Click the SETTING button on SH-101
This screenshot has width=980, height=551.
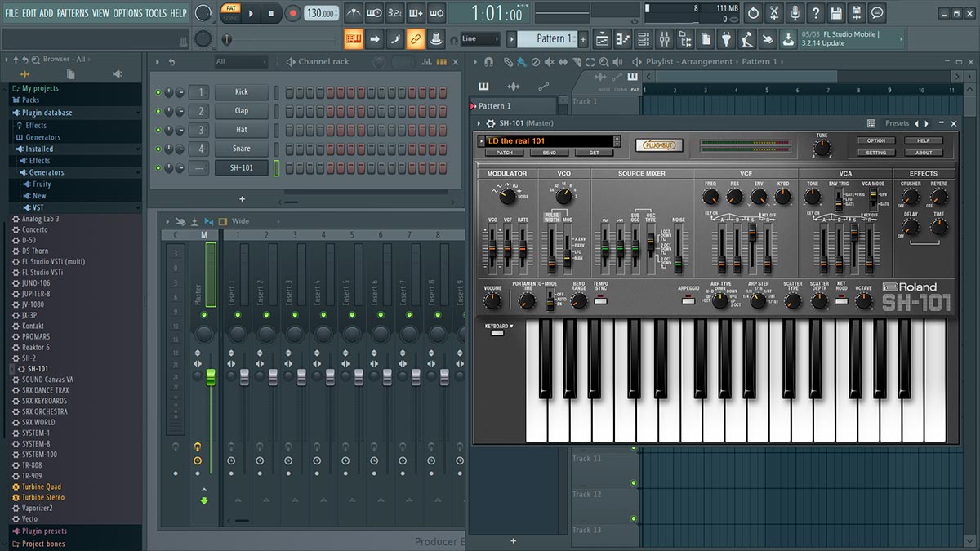(x=876, y=153)
